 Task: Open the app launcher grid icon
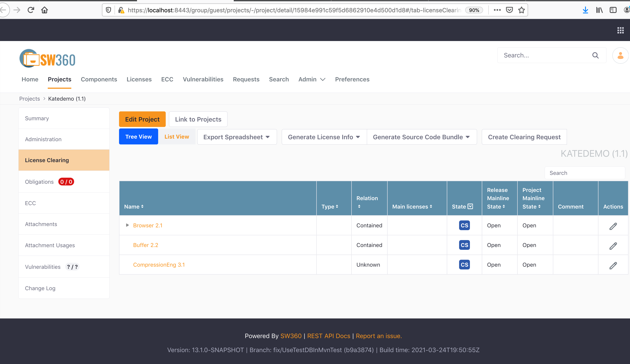point(621,30)
